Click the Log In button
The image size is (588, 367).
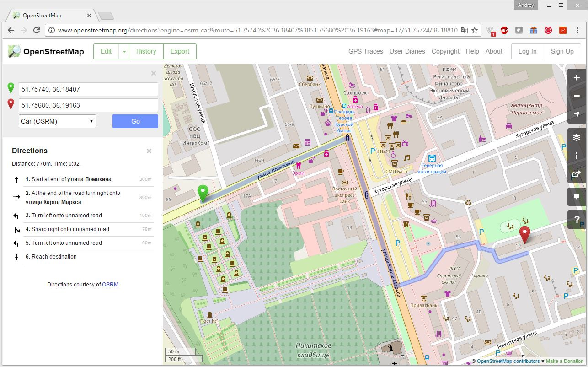(527, 52)
